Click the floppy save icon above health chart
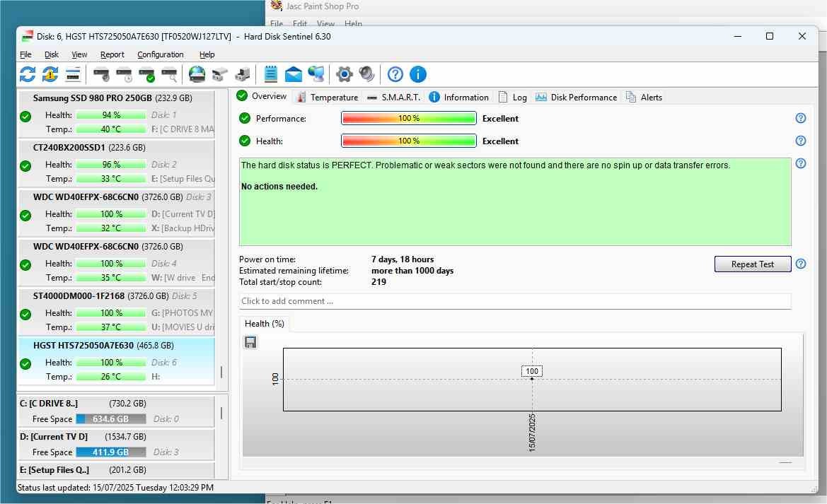Image resolution: width=827 pixels, height=504 pixels. [x=250, y=342]
